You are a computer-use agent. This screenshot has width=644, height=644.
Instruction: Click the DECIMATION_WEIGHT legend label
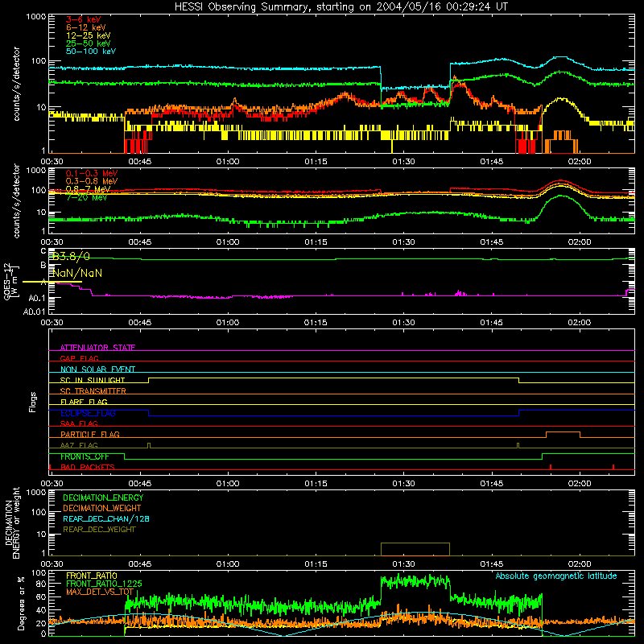pos(102,508)
